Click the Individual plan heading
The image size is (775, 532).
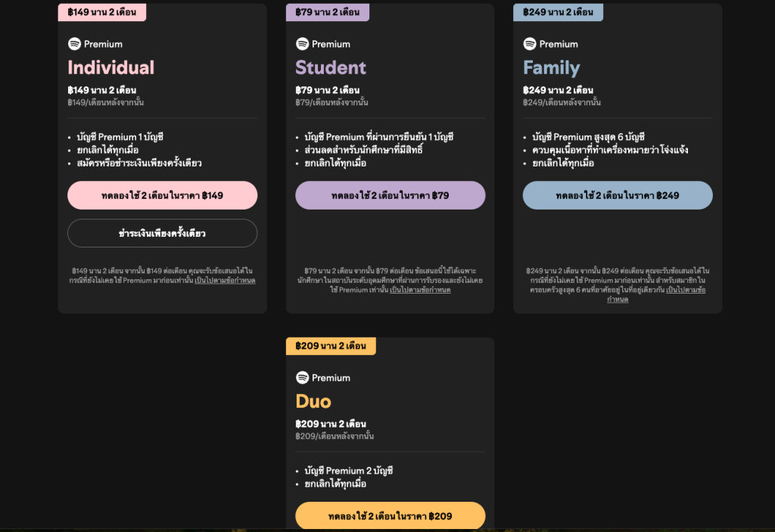click(111, 68)
